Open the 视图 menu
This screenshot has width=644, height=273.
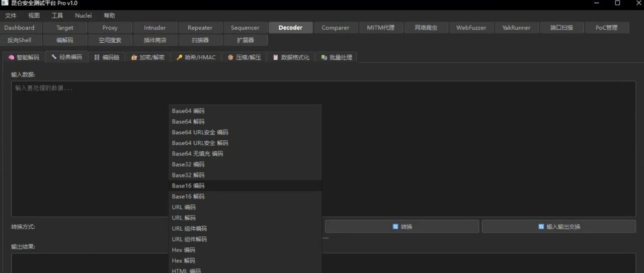[x=34, y=16]
